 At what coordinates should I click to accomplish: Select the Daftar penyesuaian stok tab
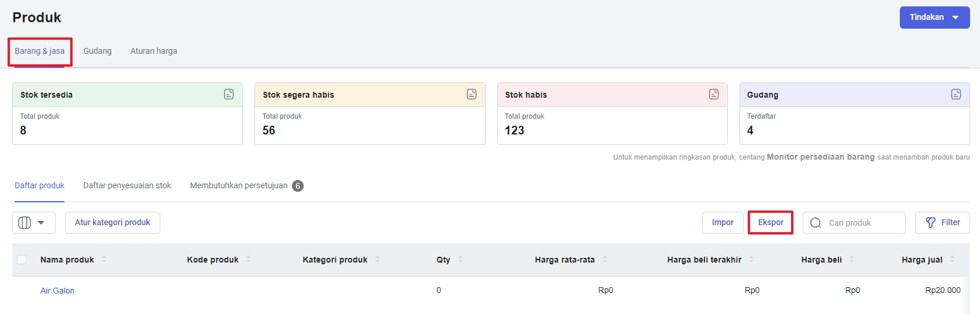[x=127, y=186]
